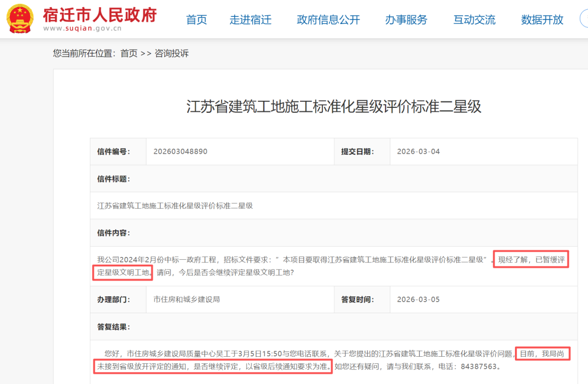The width and height of the screenshot is (588, 384).
Task: Click 首页 in the breadcrumb path
Action: pos(128,53)
